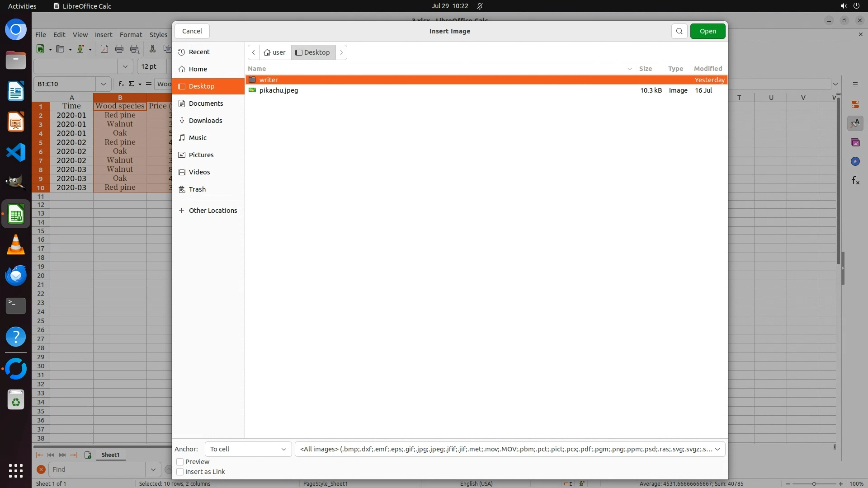This screenshot has height=488, width=868.
Task: Click the search icon in dialog header
Action: click(x=679, y=31)
